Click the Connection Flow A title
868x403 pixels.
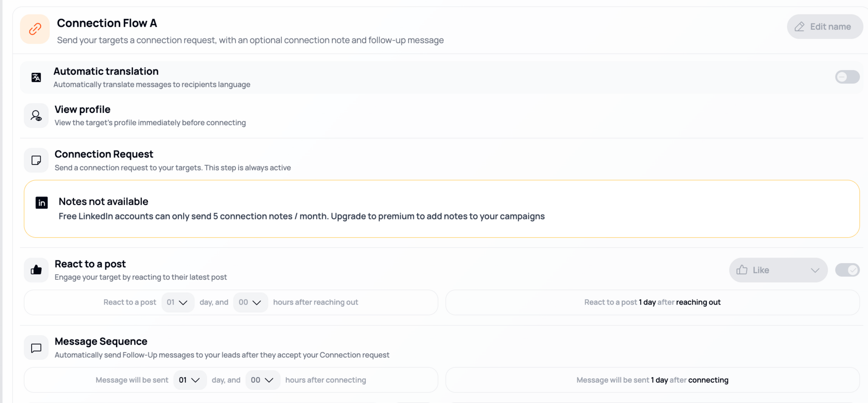point(107,23)
